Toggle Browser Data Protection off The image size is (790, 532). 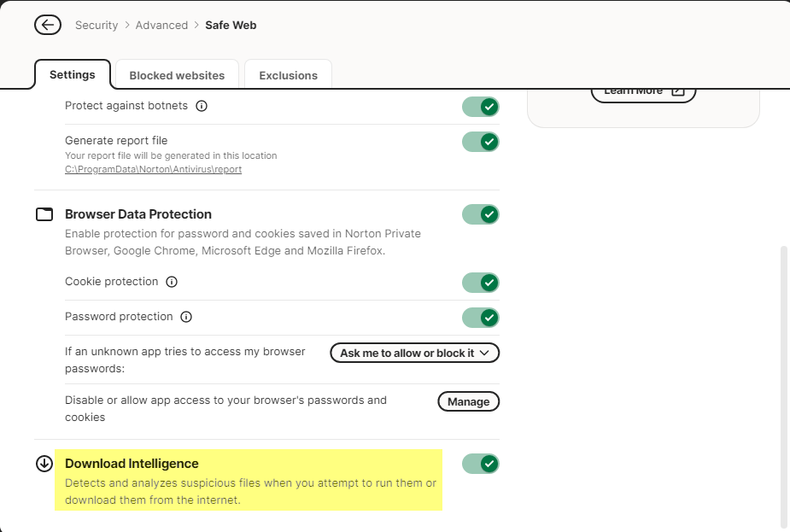pyautogui.click(x=480, y=214)
